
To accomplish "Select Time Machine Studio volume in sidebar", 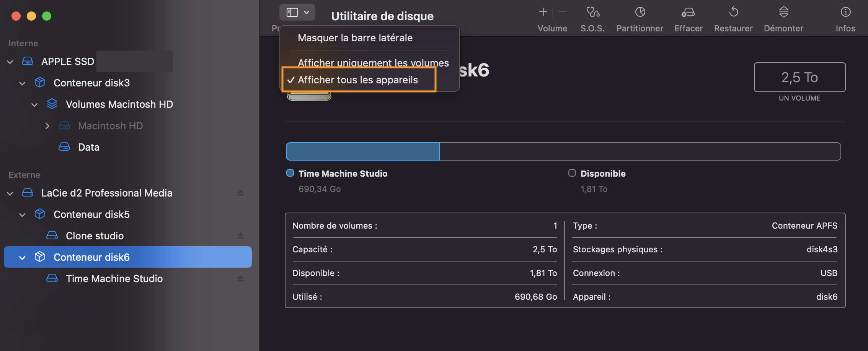I will coord(114,279).
